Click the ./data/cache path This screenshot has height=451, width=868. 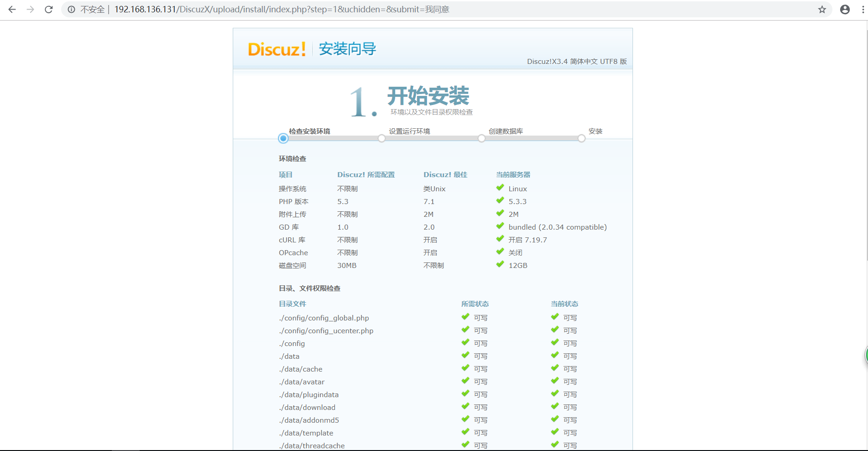[301, 369]
